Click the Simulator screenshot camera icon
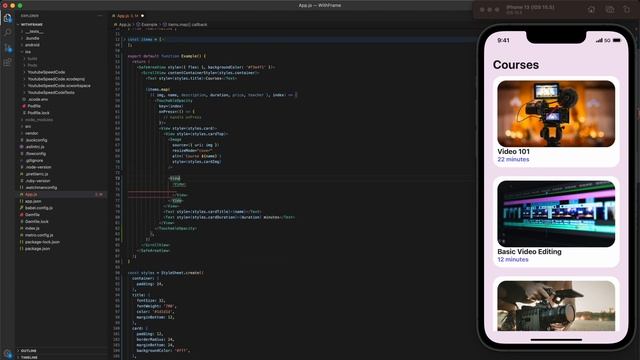The image size is (640, 360). coord(610,9)
